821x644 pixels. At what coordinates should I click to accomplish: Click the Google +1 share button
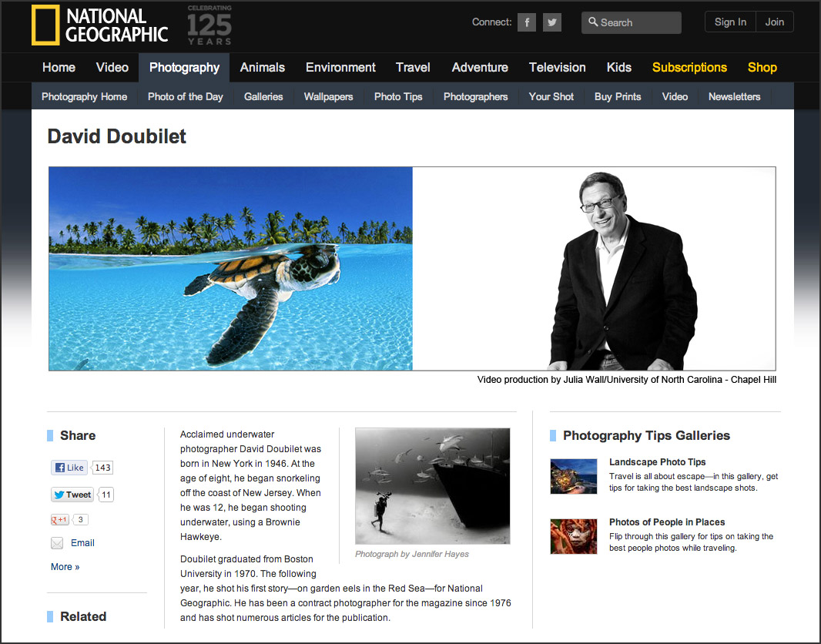pyautogui.click(x=60, y=519)
